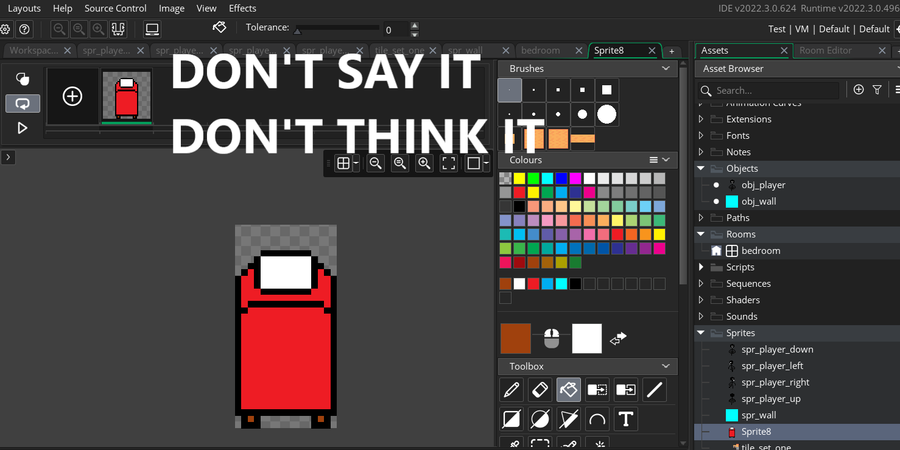Open a new tab with plus button
Viewport: 900px width, 450px height.
[x=672, y=51]
